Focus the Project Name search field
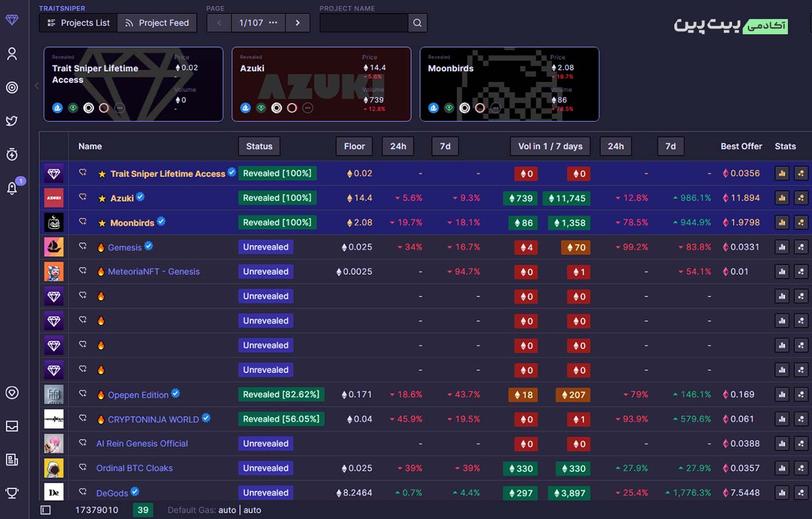The height and width of the screenshot is (519, 812). point(363,23)
